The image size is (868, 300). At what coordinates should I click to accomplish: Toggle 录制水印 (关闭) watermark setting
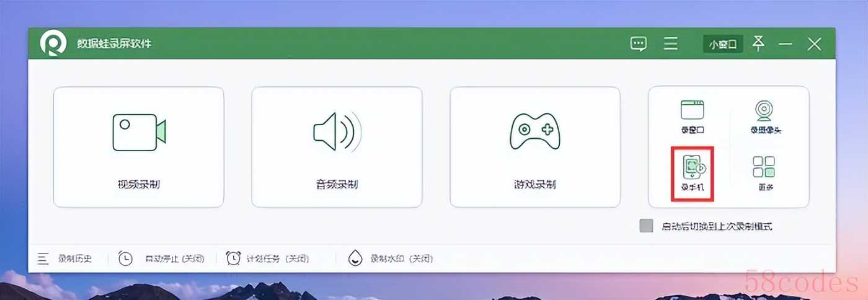pyautogui.click(x=390, y=258)
